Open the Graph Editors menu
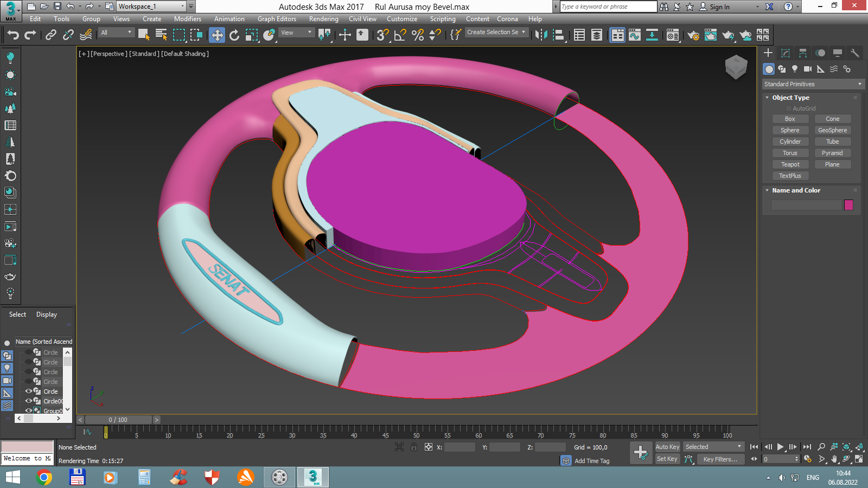This screenshot has width=868, height=488. [x=277, y=19]
